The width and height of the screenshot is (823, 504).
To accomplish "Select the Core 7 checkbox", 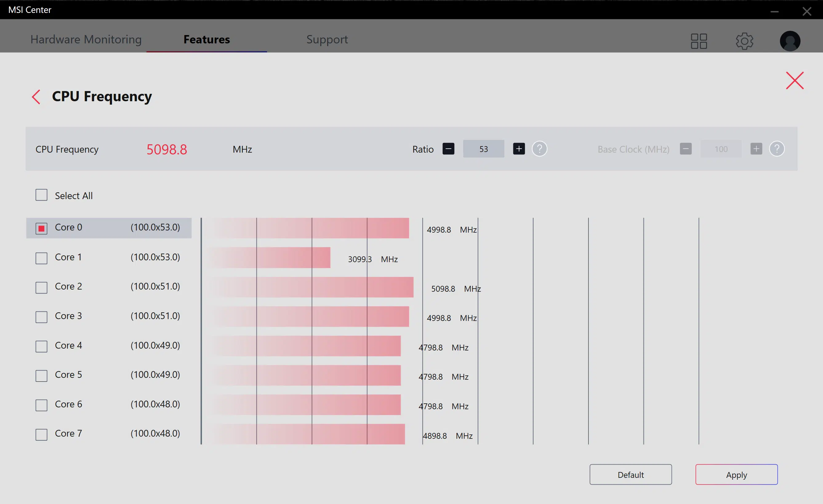I will pos(42,434).
